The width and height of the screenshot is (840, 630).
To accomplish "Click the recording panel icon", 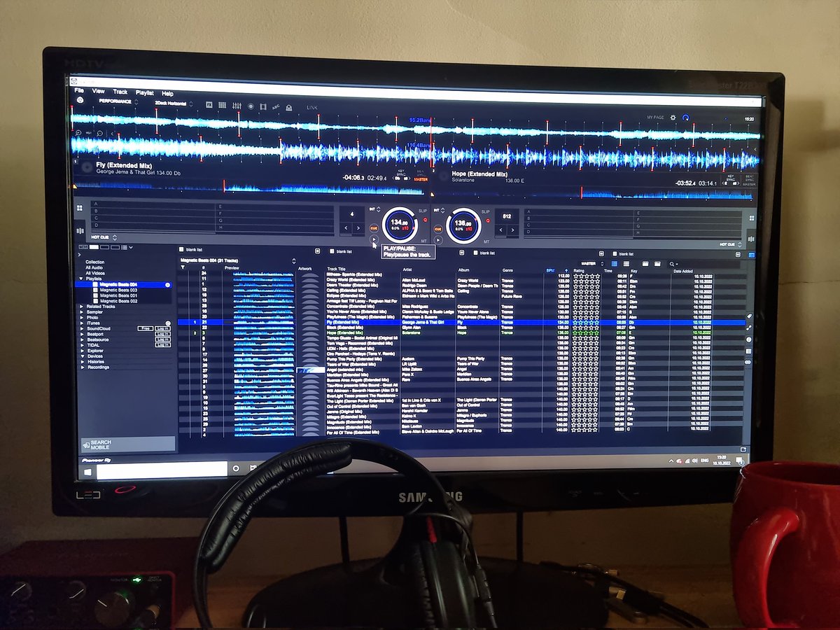I will click(x=251, y=106).
